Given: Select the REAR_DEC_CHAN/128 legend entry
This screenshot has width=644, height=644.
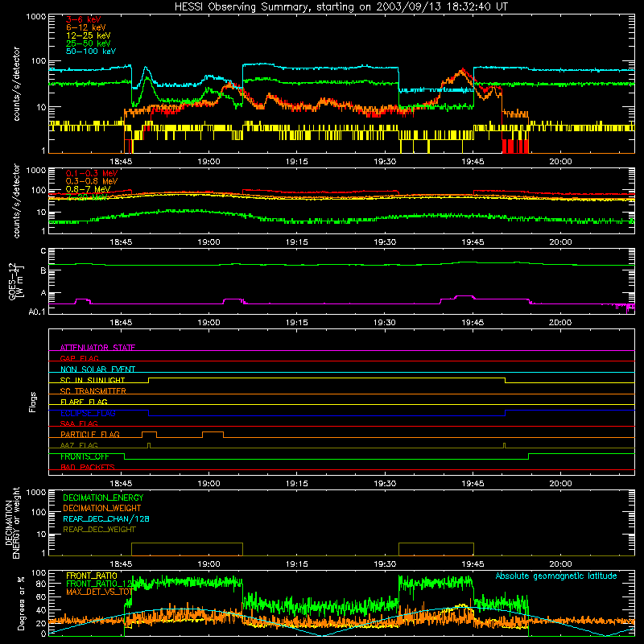Looking at the screenshot, I should (x=106, y=518).
